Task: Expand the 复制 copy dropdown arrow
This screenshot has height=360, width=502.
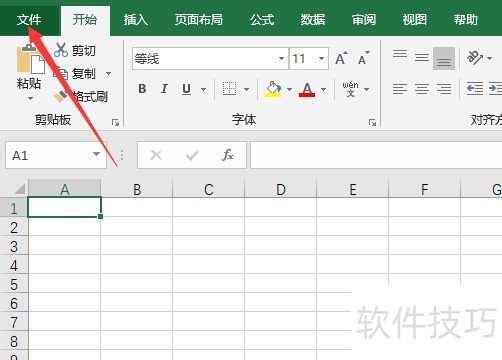Action: (x=108, y=73)
